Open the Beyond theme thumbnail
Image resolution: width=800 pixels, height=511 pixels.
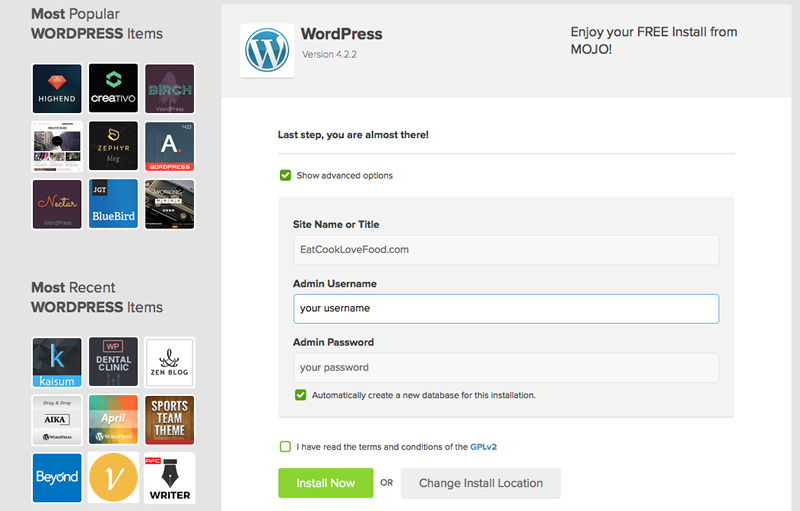click(x=57, y=478)
